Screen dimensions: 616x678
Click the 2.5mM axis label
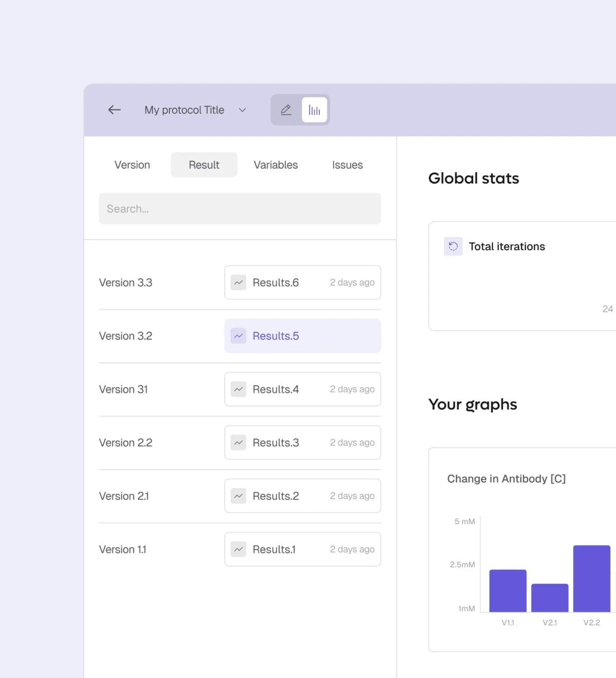click(x=463, y=564)
